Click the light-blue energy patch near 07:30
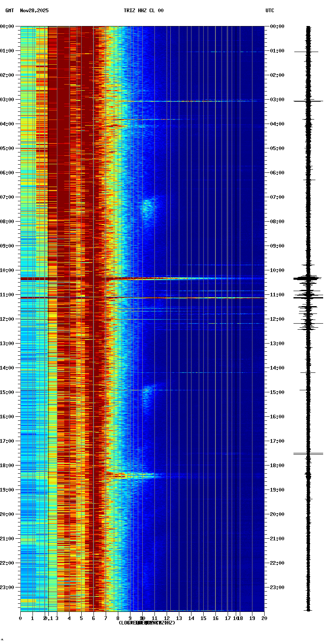 click(x=147, y=207)
